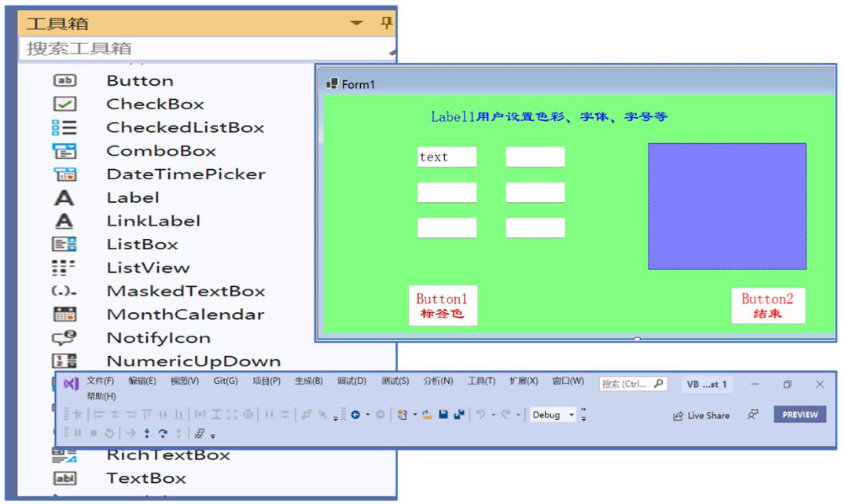Click Button2 结束 on Form1
This screenshot has width=842, height=504.
[768, 305]
